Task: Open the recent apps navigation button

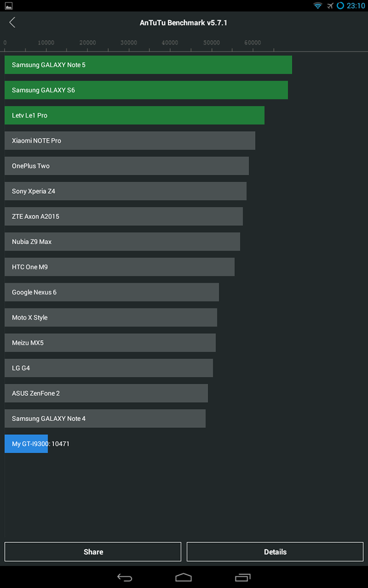Action: (x=243, y=577)
